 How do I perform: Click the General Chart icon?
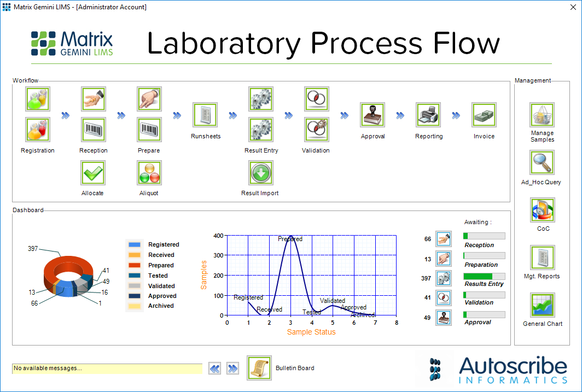[542, 305]
